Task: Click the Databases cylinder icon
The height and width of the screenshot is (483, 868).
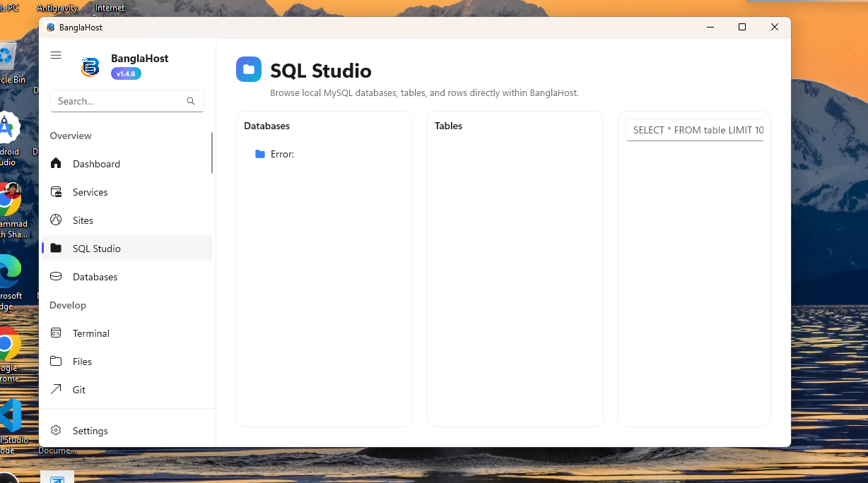Action: tap(56, 276)
